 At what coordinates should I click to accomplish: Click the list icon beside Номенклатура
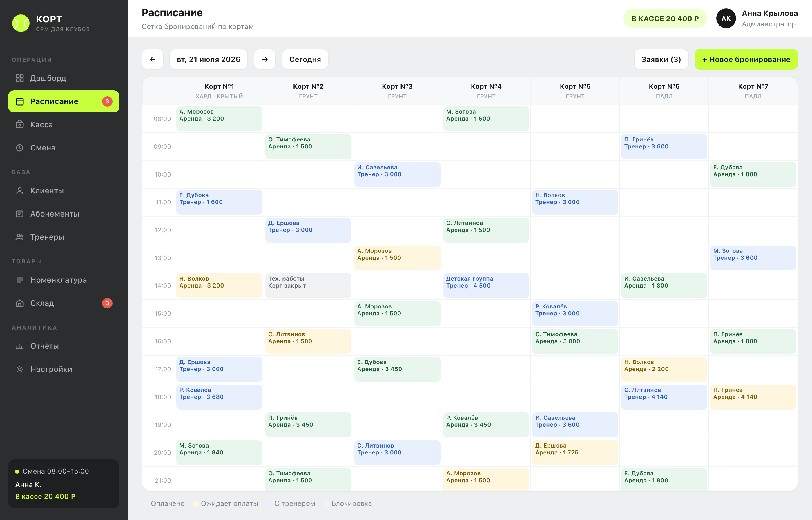20,280
